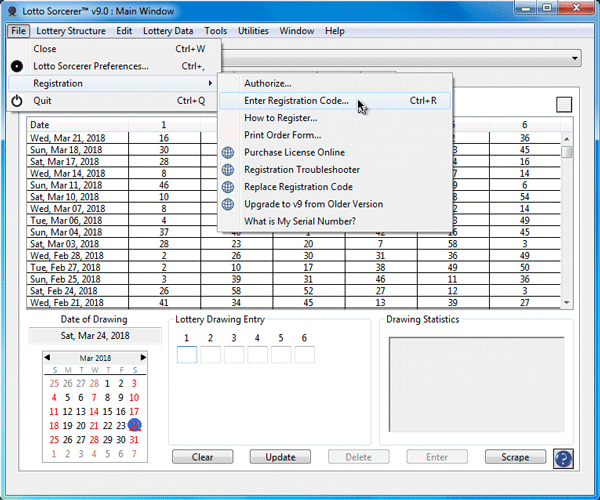Viewport: 600px width, 500px height.
Task: Click globe icon next to Registration Troubleshooter
Action: [228, 170]
